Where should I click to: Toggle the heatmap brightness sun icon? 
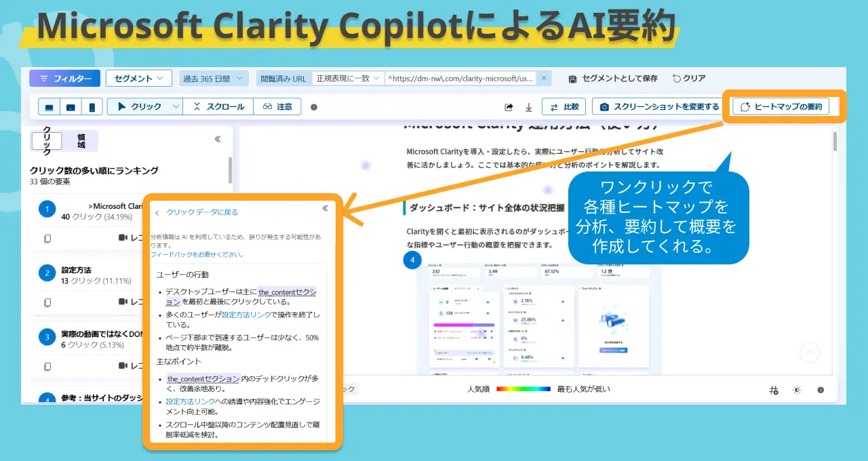[797, 390]
